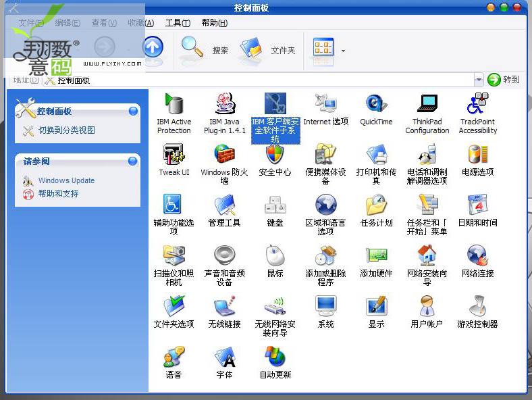The height and width of the screenshot is (400, 532).
Task: Select IBM 客户端安全软件子系统 icon
Action: click(x=275, y=103)
